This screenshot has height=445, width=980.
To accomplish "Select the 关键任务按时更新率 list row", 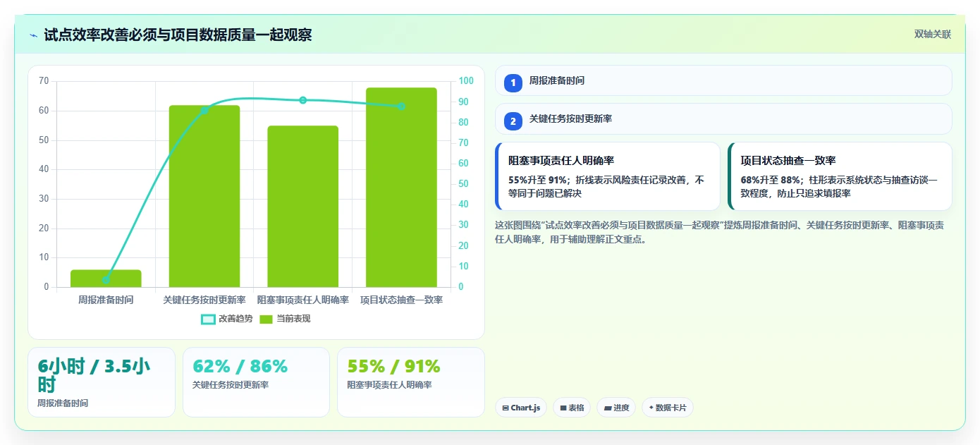I will [723, 118].
